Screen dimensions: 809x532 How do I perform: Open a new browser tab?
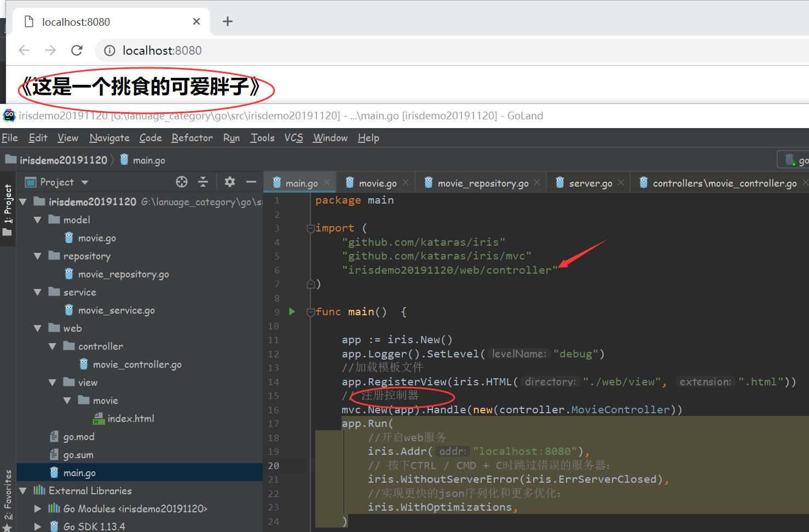click(x=228, y=21)
